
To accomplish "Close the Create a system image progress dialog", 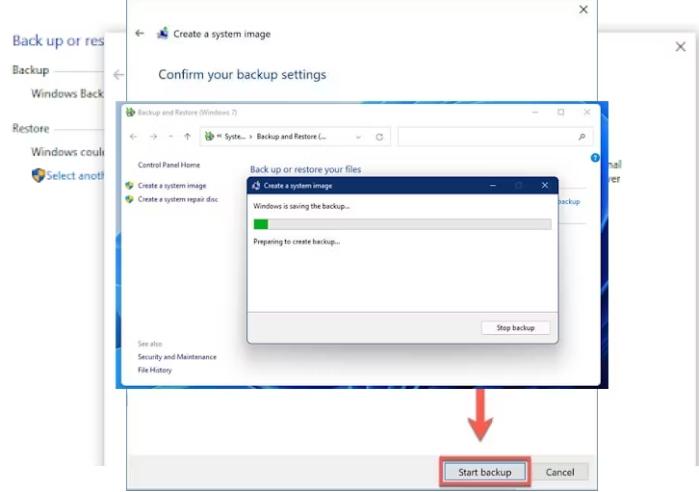I will click(x=544, y=185).
